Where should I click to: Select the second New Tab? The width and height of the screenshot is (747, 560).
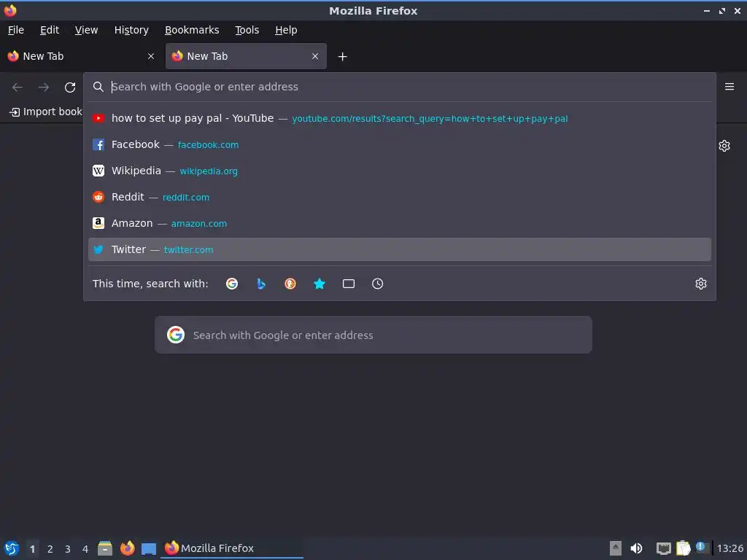coord(246,56)
